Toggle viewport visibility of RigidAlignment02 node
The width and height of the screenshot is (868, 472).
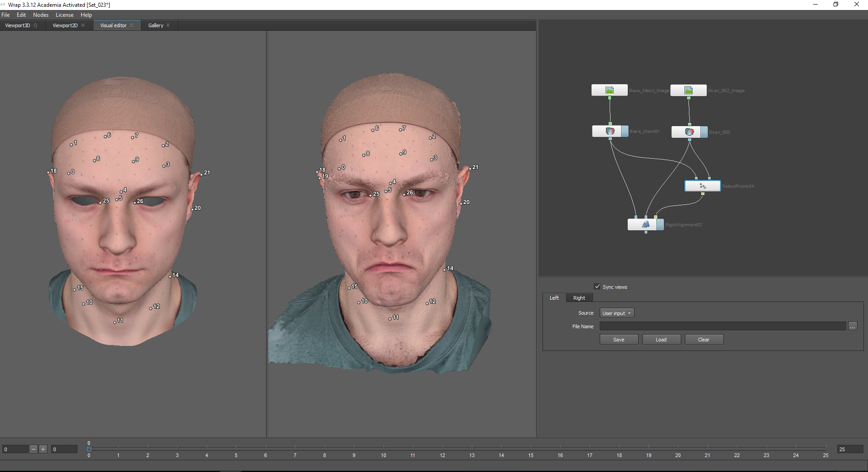tap(660, 224)
